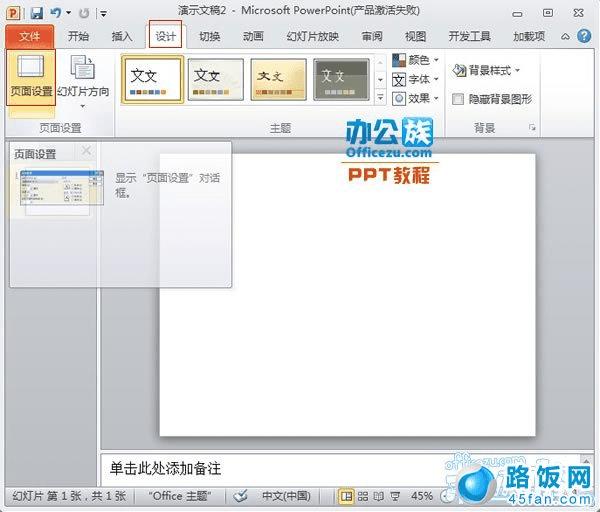
Task: Click the slide editing canvas
Action: coord(347,295)
